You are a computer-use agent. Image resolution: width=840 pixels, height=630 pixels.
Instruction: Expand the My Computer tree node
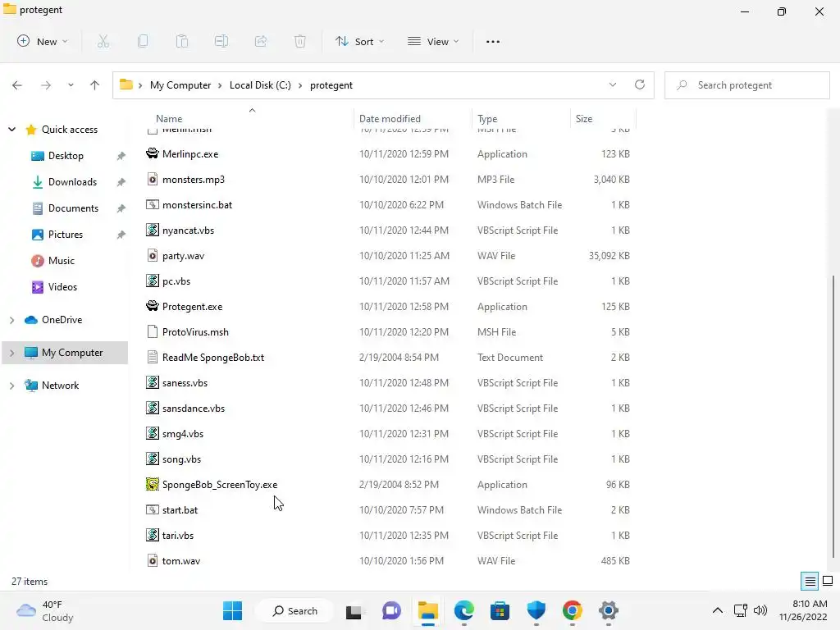click(11, 353)
